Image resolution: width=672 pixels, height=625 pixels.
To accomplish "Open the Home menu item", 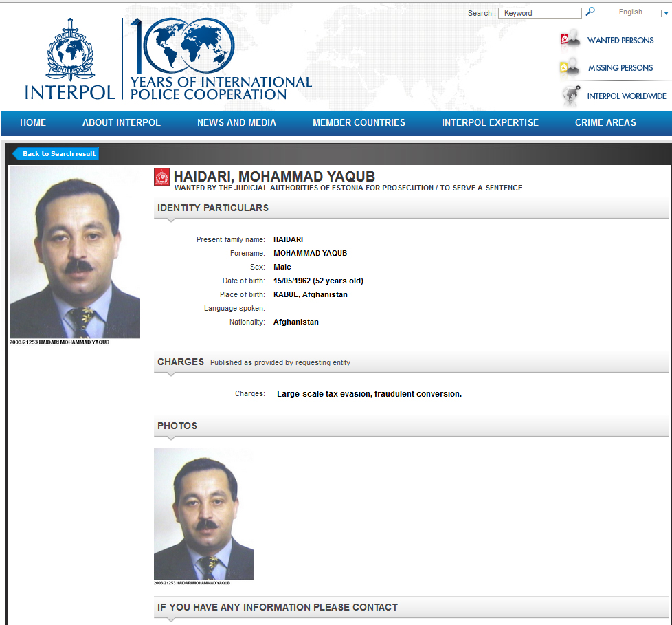I will (x=33, y=122).
